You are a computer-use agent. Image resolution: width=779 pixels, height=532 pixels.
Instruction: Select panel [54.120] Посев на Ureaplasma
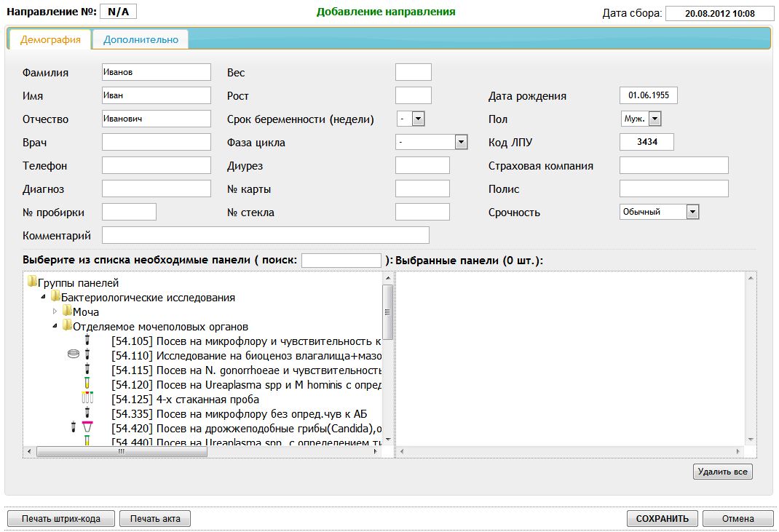coord(246,384)
